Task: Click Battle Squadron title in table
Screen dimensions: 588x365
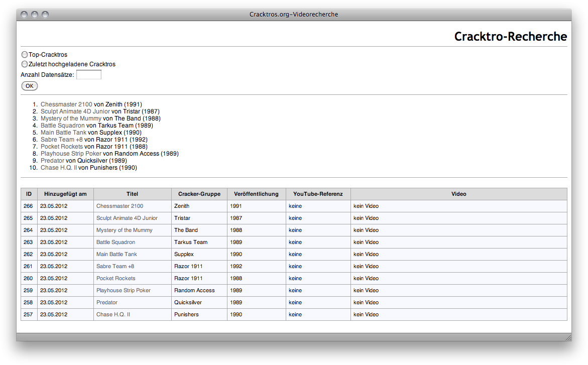Action: coord(115,242)
